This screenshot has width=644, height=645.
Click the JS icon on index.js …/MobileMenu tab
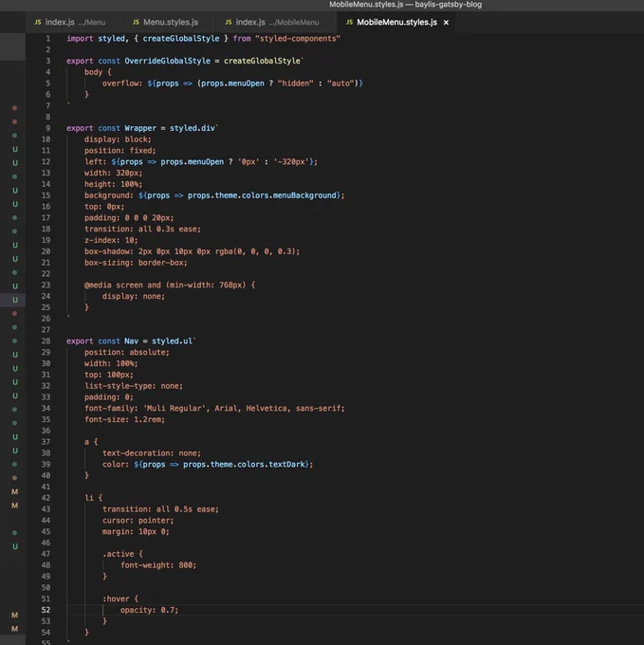coord(229,22)
